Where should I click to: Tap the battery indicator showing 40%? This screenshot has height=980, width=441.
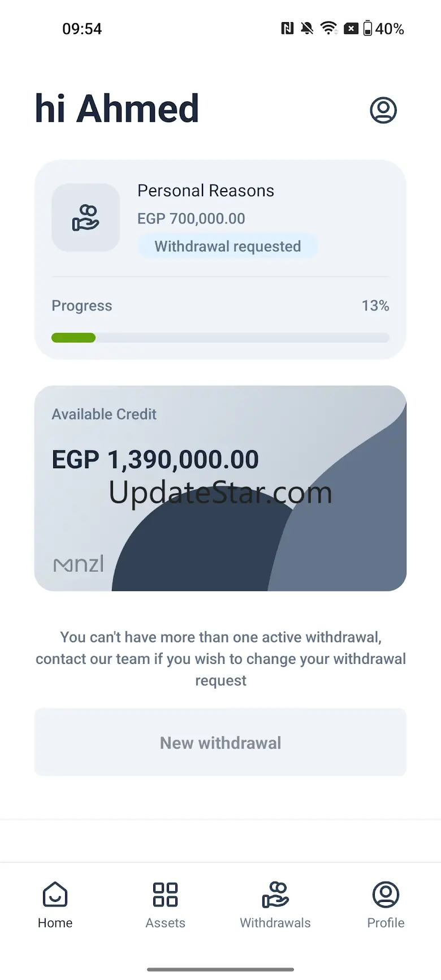coord(383,28)
